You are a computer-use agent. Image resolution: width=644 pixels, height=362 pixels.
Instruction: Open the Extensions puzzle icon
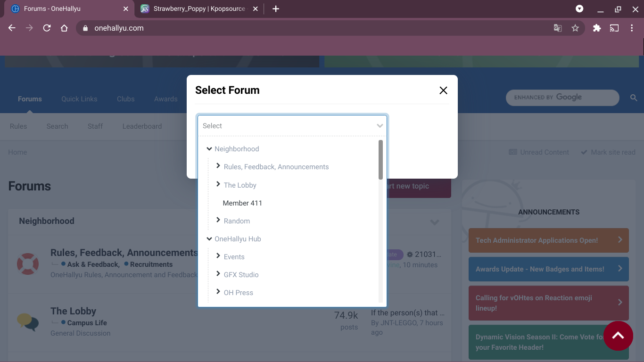[x=597, y=28]
